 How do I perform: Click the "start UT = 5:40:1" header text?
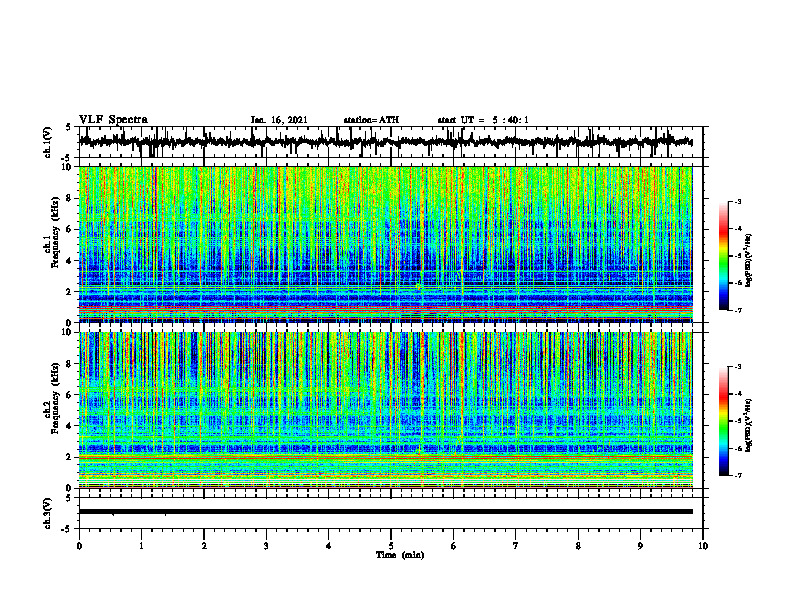pyautogui.click(x=483, y=120)
